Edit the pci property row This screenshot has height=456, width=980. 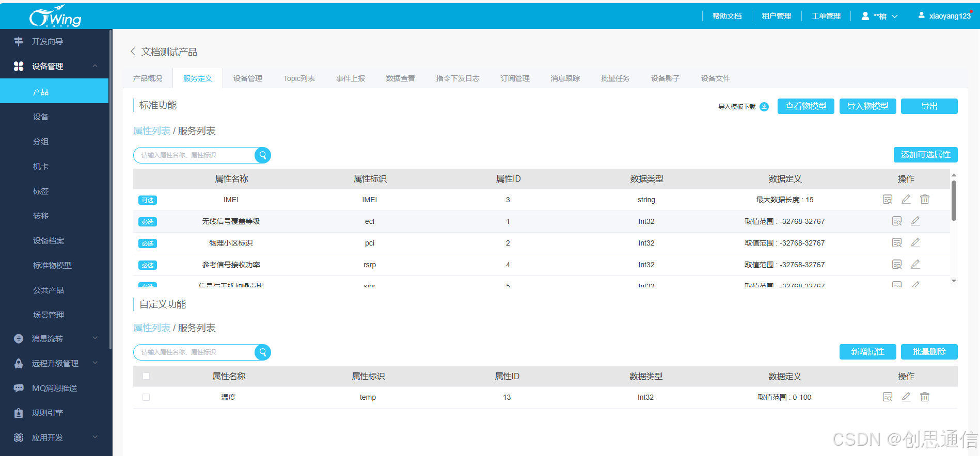[915, 243]
